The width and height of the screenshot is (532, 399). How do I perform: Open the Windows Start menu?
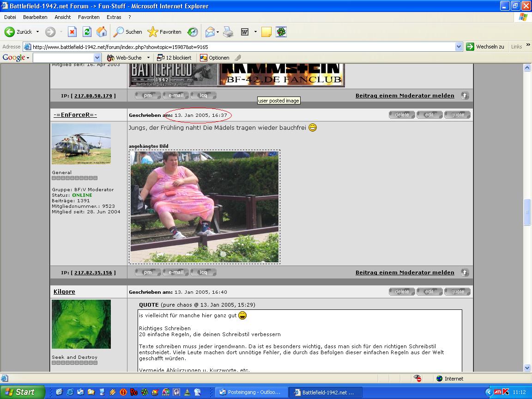point(22,392)
